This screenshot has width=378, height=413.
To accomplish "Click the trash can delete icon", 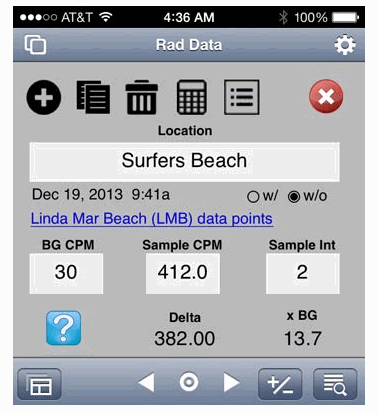I will pyautogui.click(x=142, y=97).
